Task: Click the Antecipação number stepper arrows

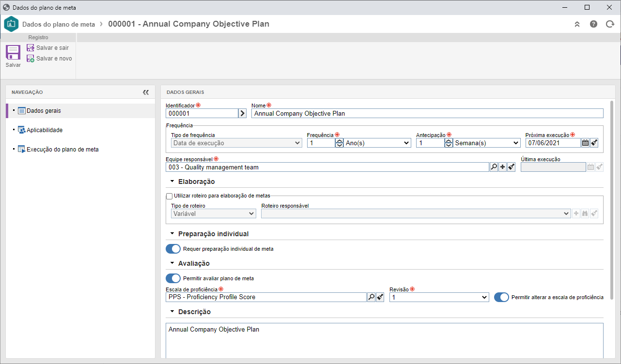Action: [449, 143]
